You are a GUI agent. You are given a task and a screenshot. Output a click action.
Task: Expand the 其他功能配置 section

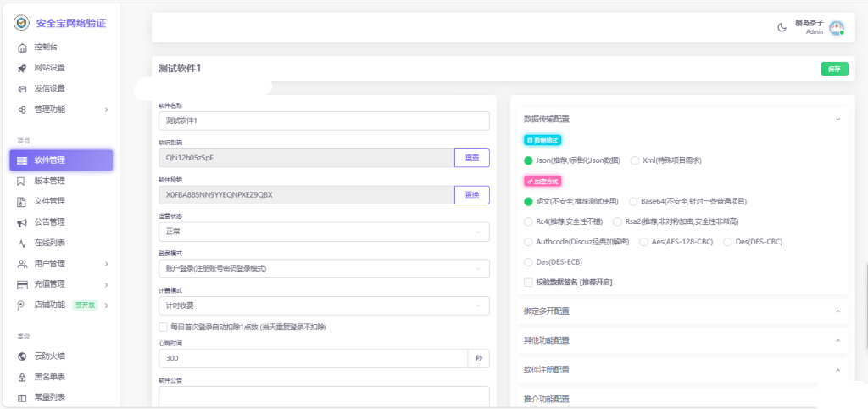[x=682, y=340]
